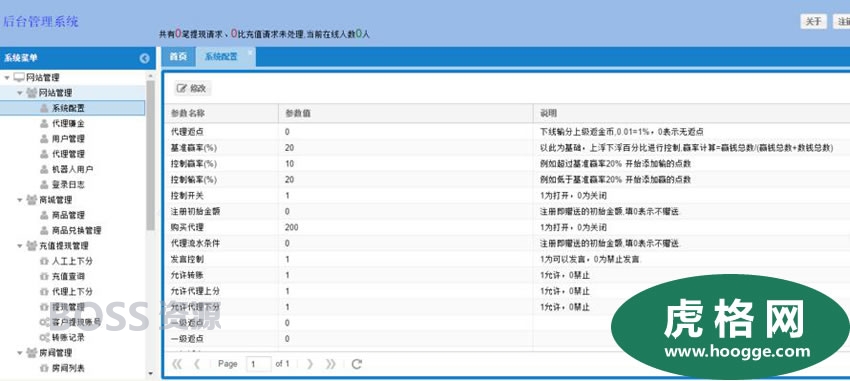Select the 代理流水条件 table row
The height and width of the screenshot is (381, 850).
pyautogui.click(x=507, y=243)
